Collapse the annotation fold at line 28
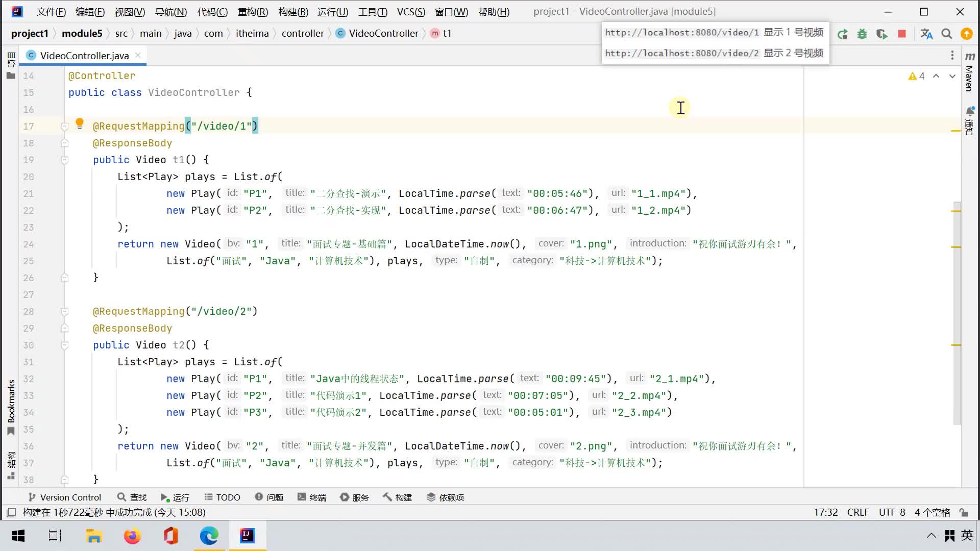The height and width of the screenshot is (551, 980). tap(64, 312)
